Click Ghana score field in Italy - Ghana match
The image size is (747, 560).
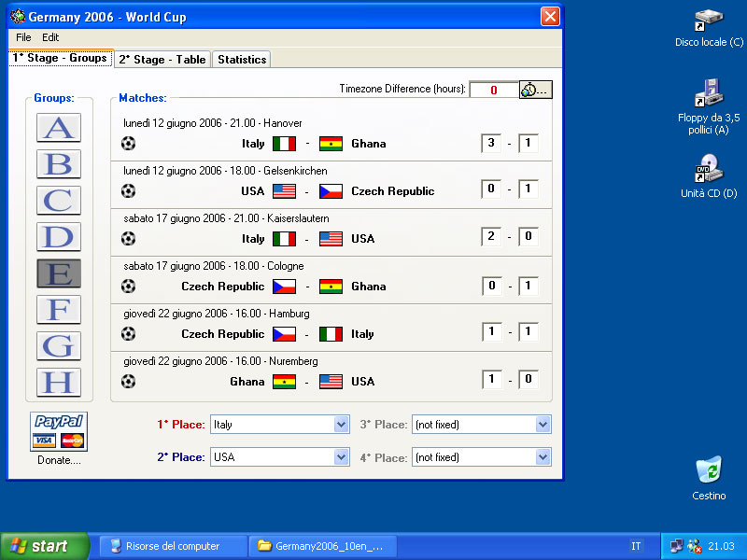529,143
